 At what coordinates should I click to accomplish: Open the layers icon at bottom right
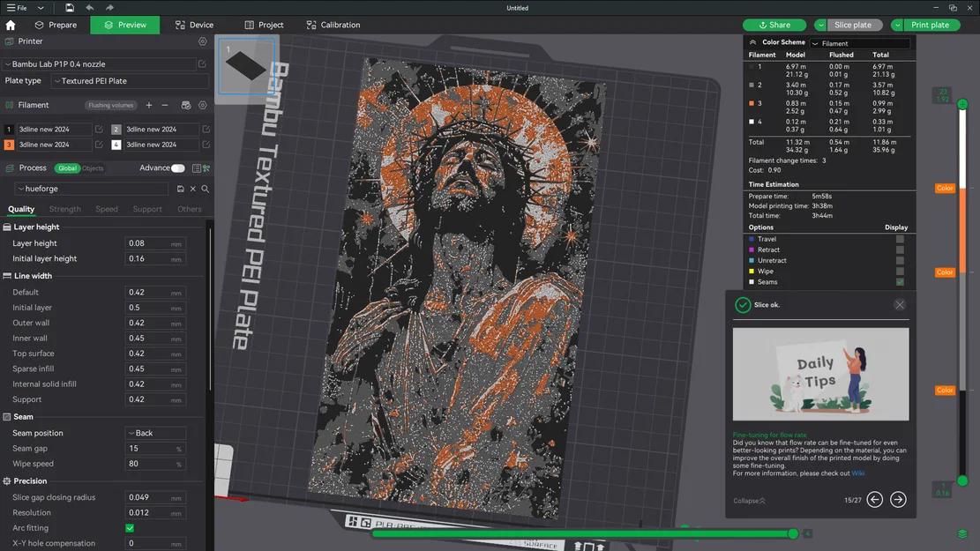(x=962, y=533)
